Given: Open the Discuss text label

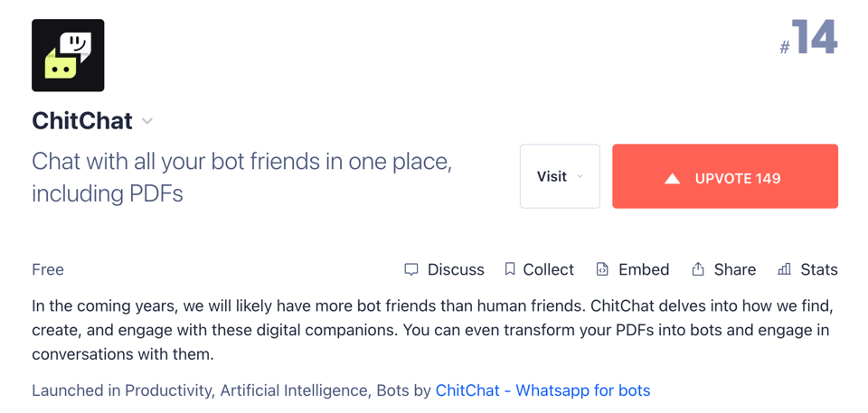Looking at the screenshot, I should pos(456,269).
